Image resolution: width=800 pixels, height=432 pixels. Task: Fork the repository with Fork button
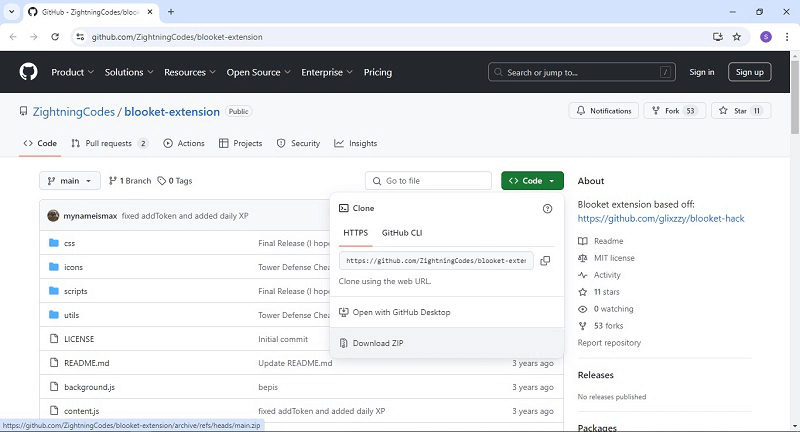point(674,111)
